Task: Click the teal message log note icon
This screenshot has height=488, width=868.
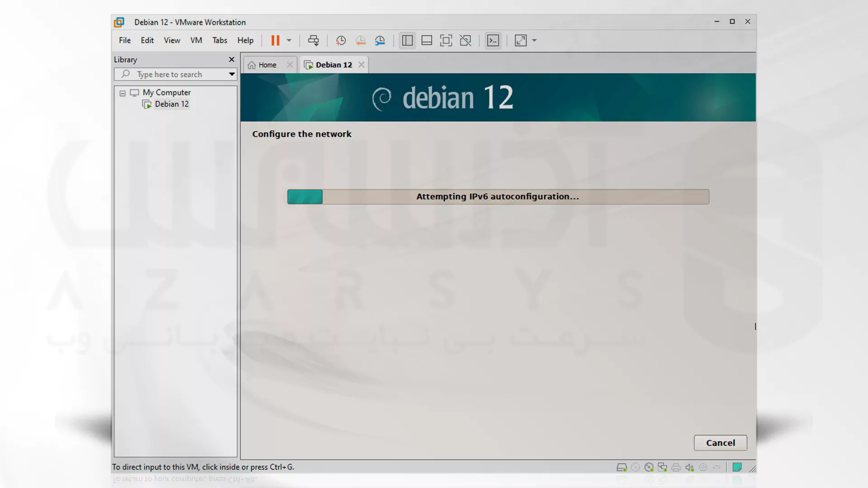Action: pos(737,467)
